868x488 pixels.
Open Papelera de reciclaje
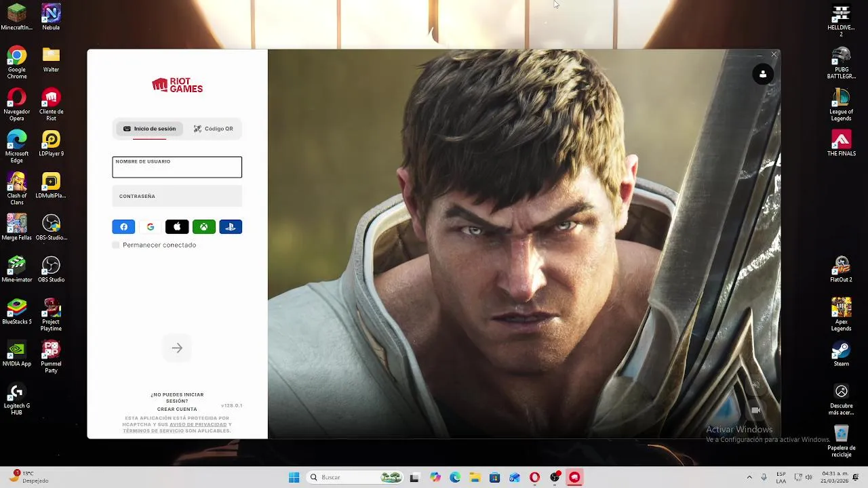click(x=841, y=441)
